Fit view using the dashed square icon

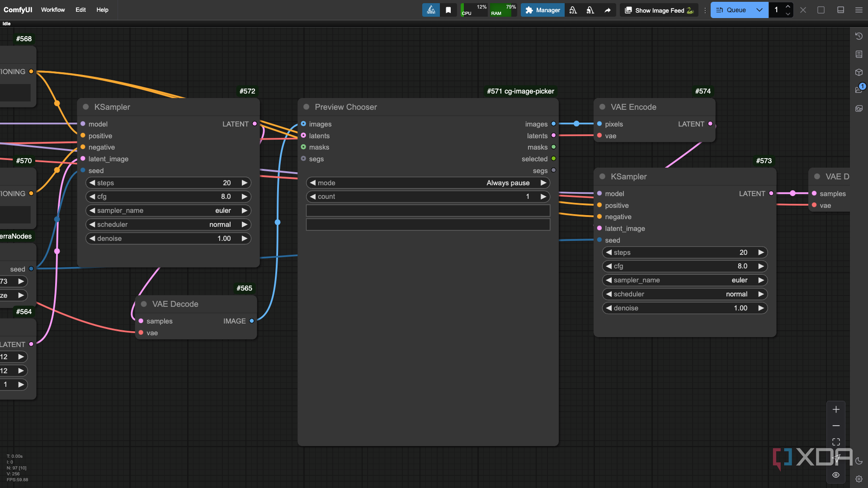coord(836,442)
